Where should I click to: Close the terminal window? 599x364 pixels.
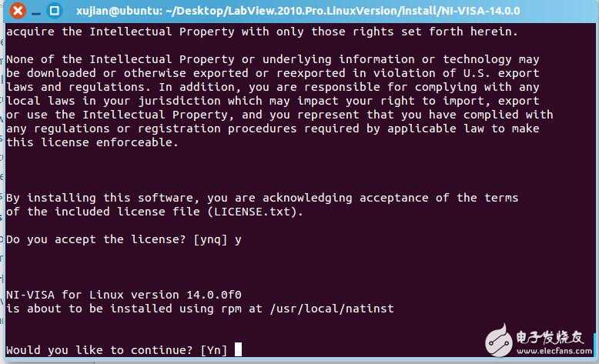[17, 12]
